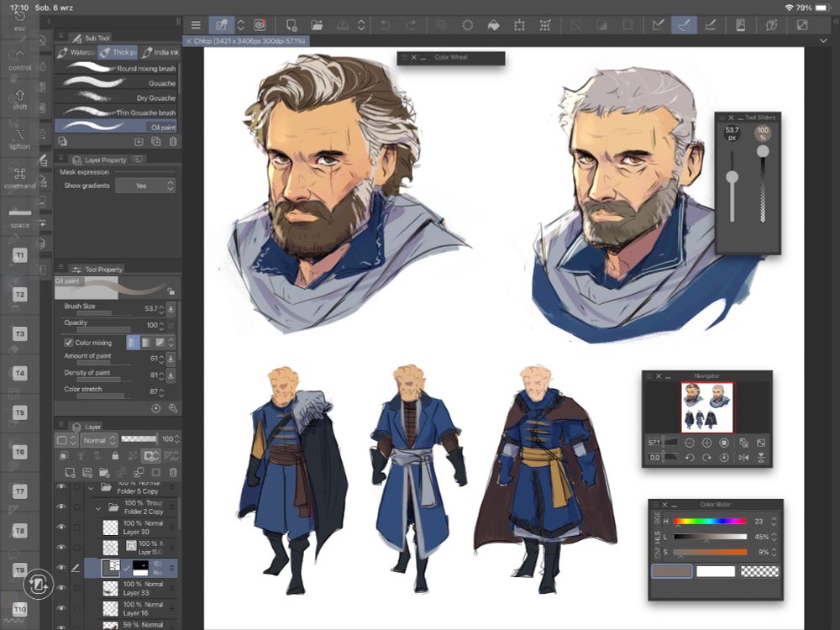
Task: Switch to the India ink sub tool tab
Action: tap(160, 52)
